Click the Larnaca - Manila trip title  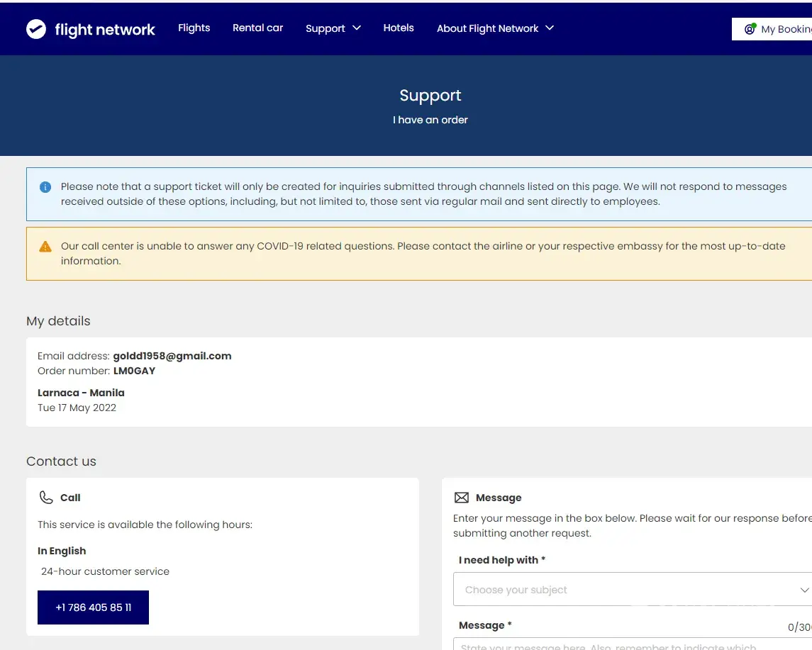point(81,393)
